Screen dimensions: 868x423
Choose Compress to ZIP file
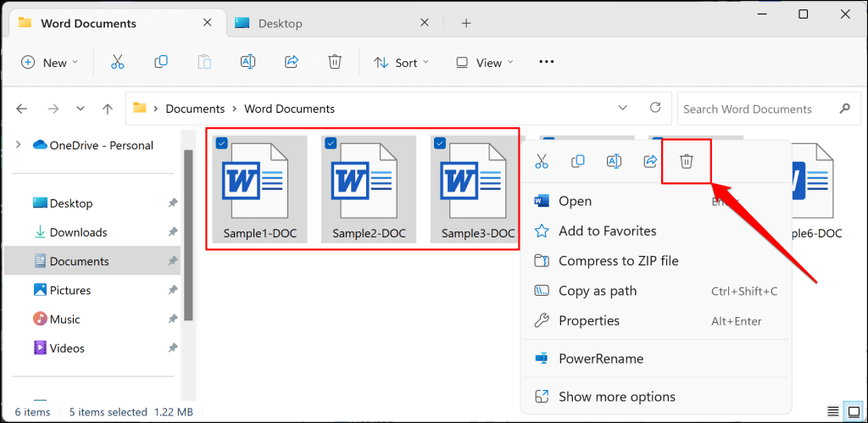[618, 261]
